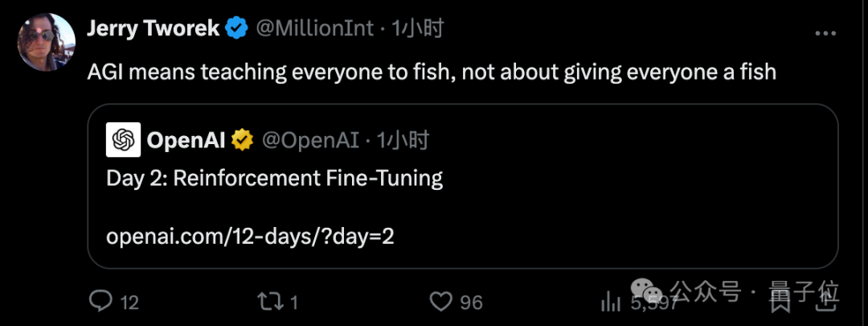
Task: Click the OpenAI logo in quoted tweet
Action: (124, 140)
